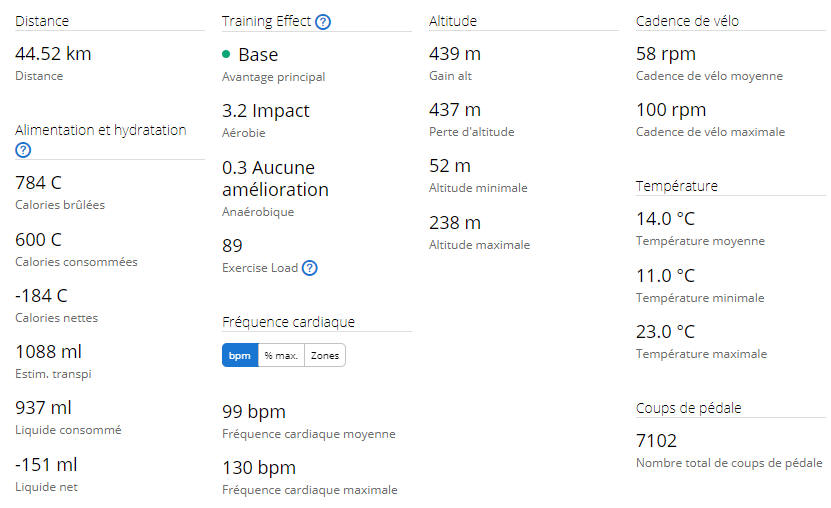Click the Fréquence cardiaque section heading
The width and height of the screenshot is (831, 508).
(288, 322)
